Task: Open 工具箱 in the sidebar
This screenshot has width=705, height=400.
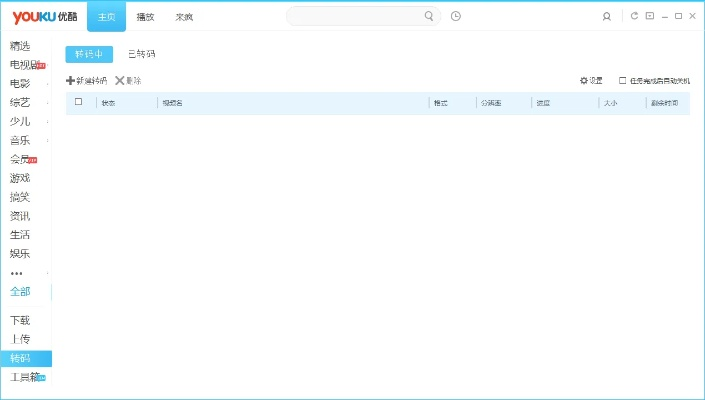Action: [x=24, y=377]
